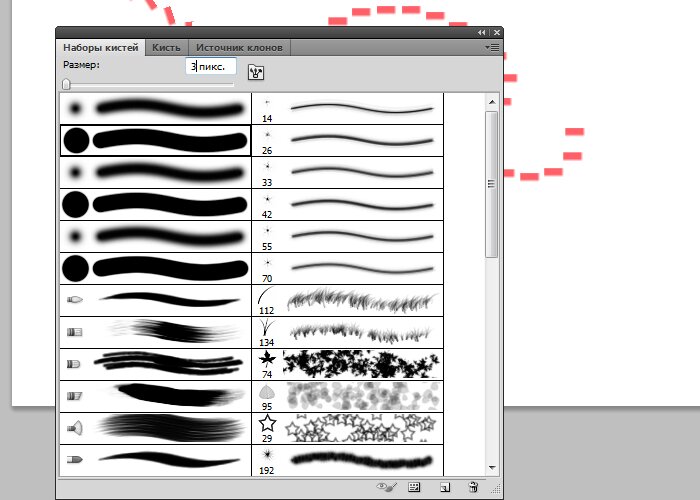Close the brush presets panel
This screenshot has height=500, width=700.
[x=496, y=32]
